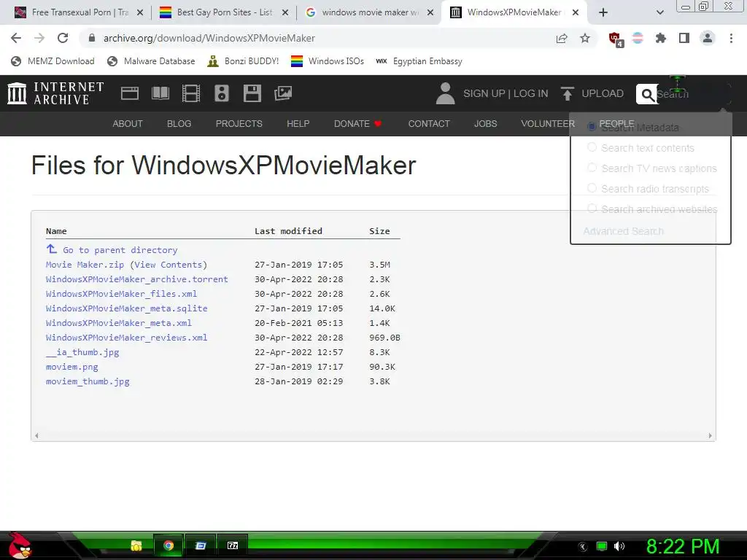Viewport: 747px width, 560px height.
Task: Open the striped flag extension icon
Action: tap(638, 38)
